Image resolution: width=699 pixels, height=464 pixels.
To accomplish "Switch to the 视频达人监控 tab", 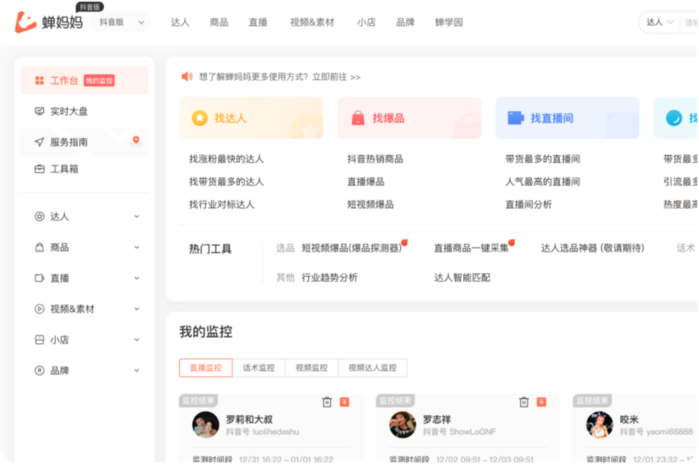I will coord(372,368).
